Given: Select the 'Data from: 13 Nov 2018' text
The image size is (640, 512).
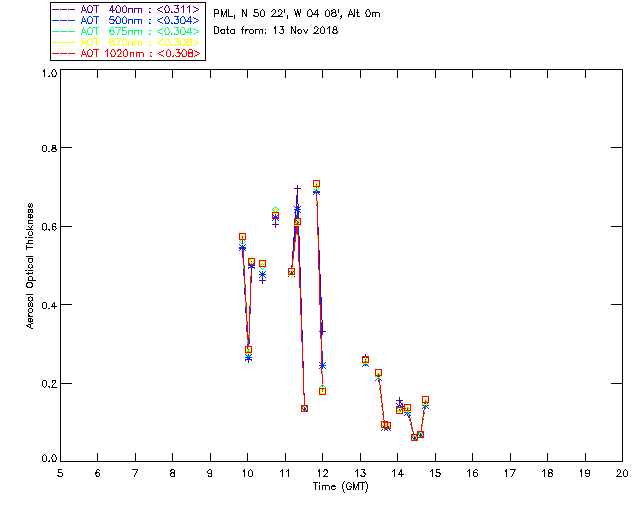Looking at the screenshot, I should (276, 31).
